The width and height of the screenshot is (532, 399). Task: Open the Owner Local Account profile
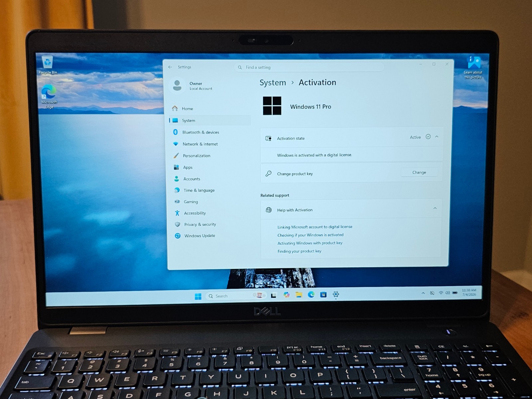coord(192,86)
